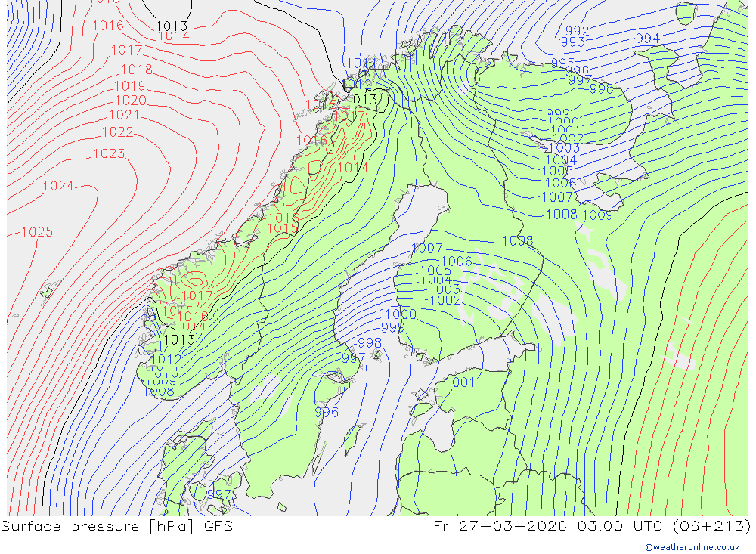756x554 pixels.
Task: Click the red 1018 isobar label
Action: (x=136, y=70)
